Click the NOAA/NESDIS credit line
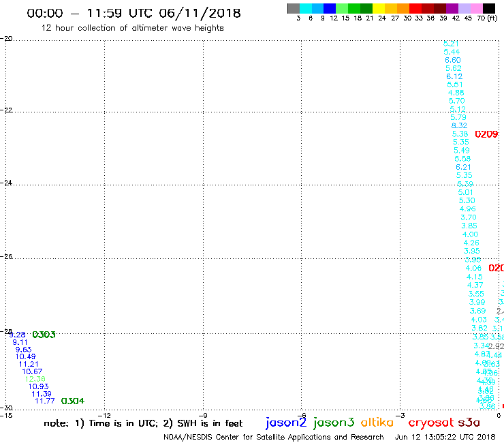 (274, 437)
